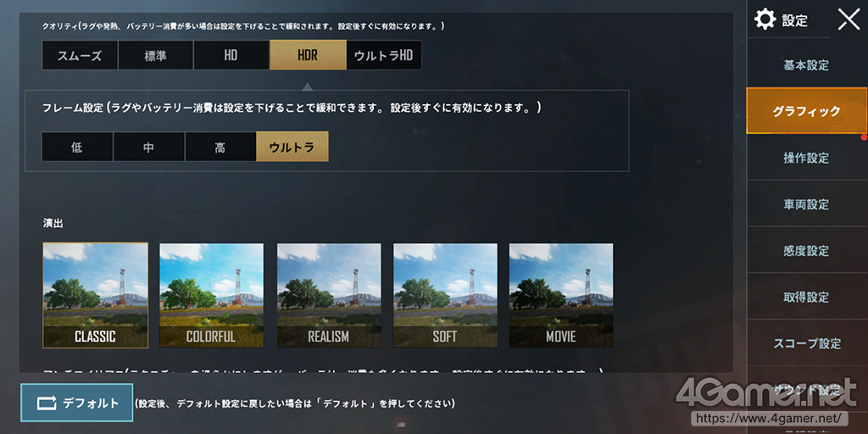Select スムーズ graphics quality
The height and width of the screenshot is (434, 868).
[80, 55]
